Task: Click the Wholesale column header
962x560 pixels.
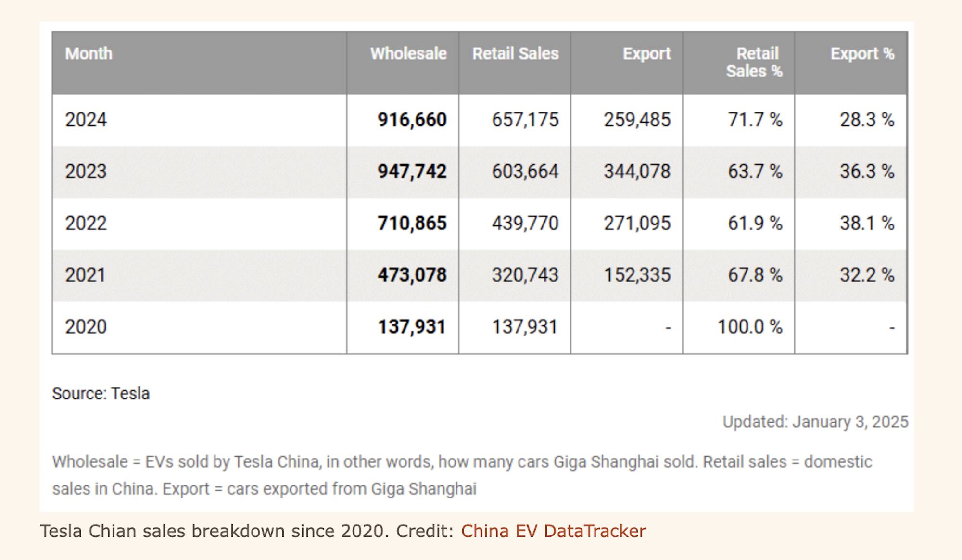Action: pyautogui.click(x=408, y=54)
